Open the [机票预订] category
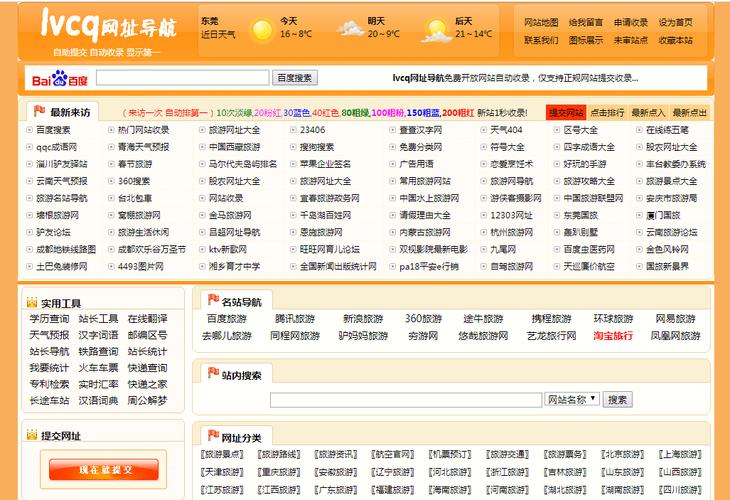The width and height of the screenshot is (730, 500). tap(450, 454)
